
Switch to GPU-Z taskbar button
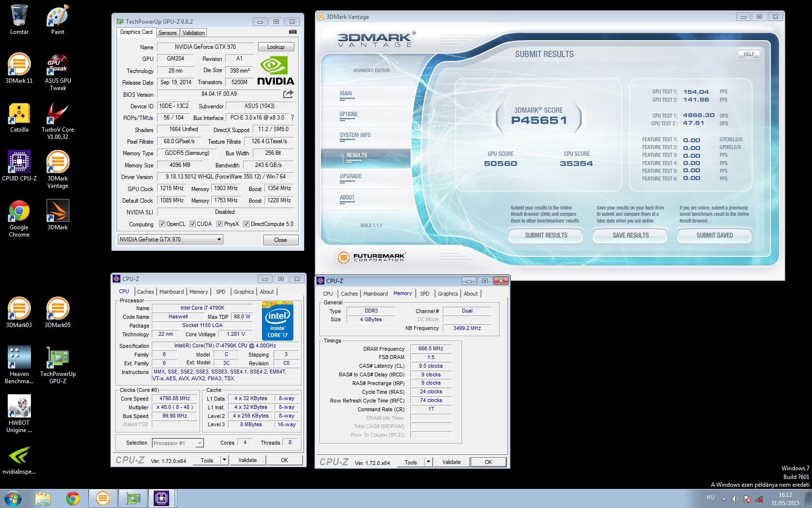pyautogui.click(x=132, y=498)
